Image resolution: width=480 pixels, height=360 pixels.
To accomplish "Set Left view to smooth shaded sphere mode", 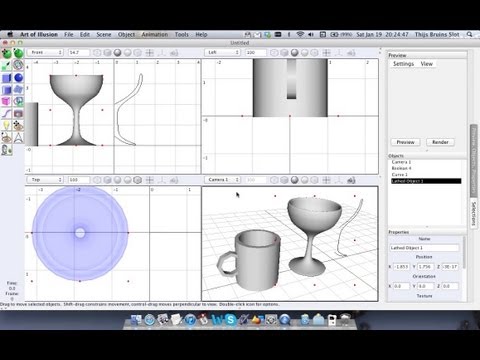I will [294, 53].
